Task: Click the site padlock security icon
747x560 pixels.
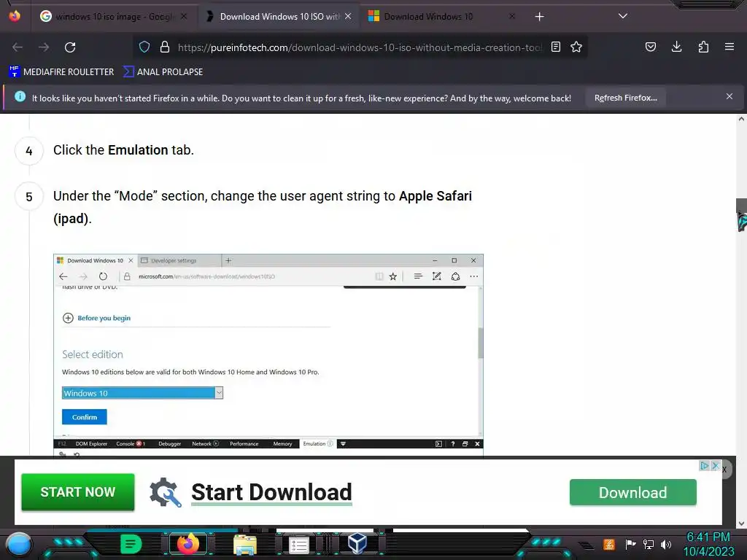Action: coord(165,47)
